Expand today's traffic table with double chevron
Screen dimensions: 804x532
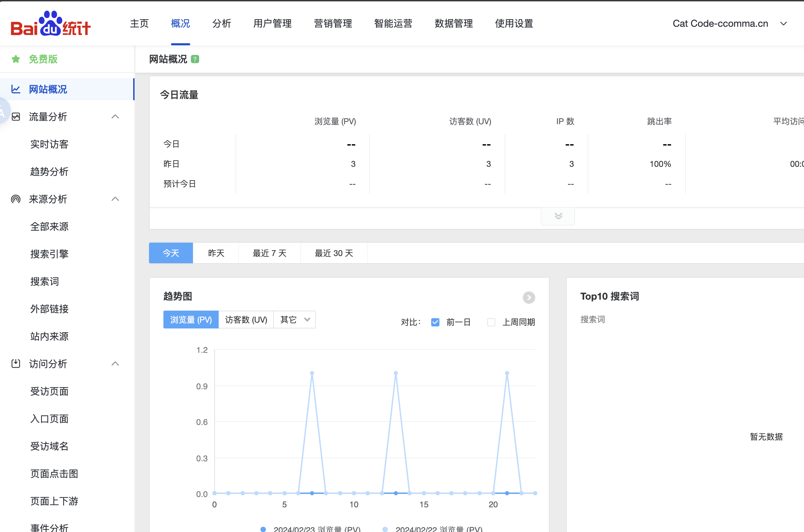click(x=558, y=216)
